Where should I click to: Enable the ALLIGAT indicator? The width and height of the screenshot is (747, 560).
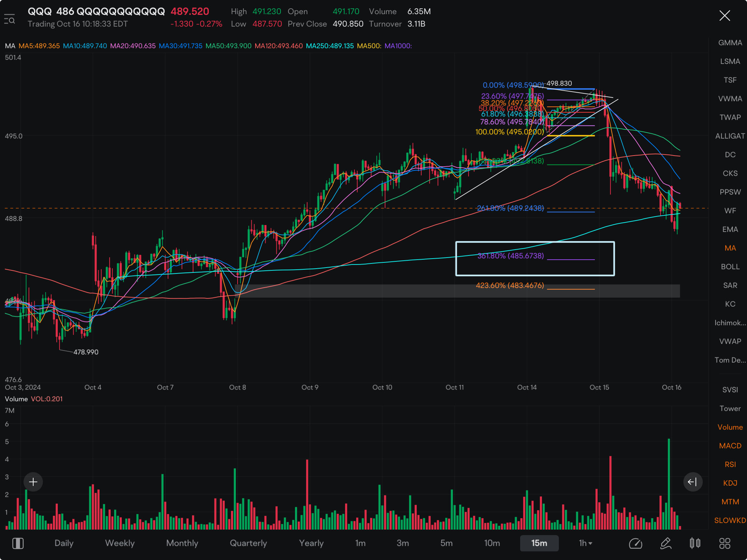pyautogui.click(x=730, y=136)
